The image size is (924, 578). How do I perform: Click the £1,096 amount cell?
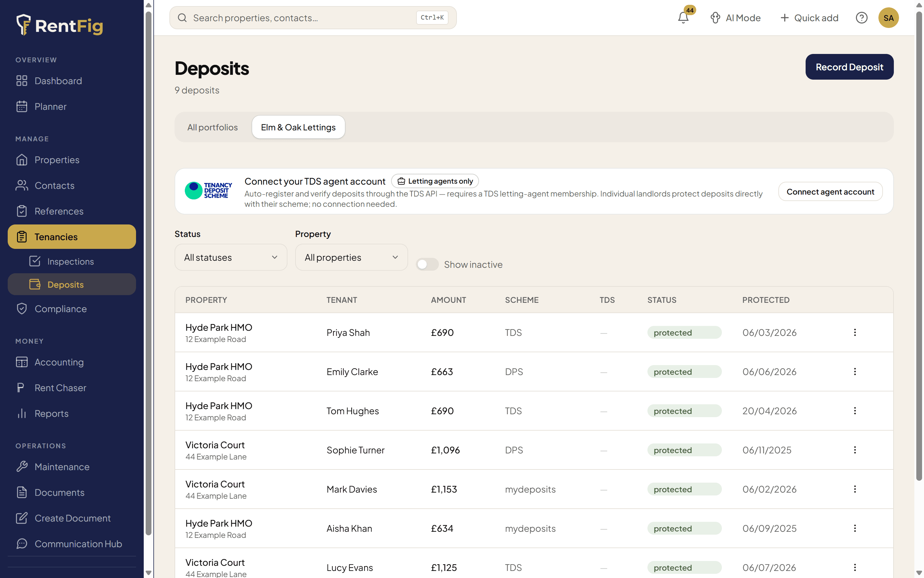(x=445, y=450)
